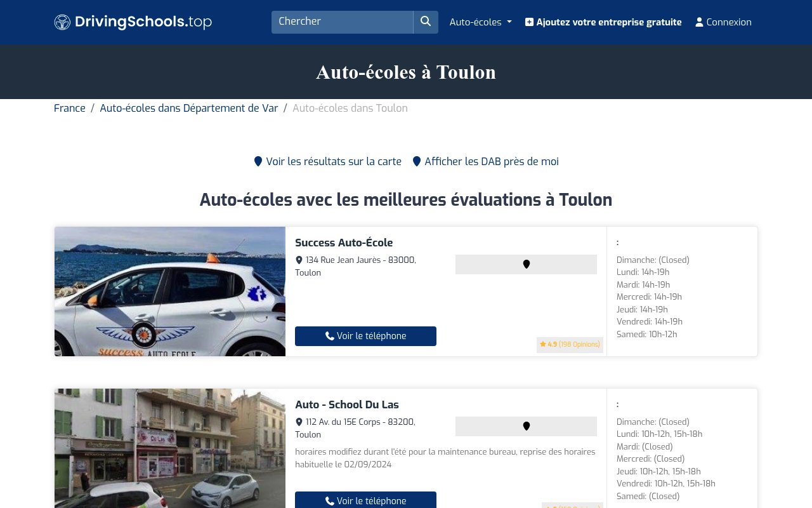Click the pin icon beside 112 Av. du 15E Corps

click(298, 422)
